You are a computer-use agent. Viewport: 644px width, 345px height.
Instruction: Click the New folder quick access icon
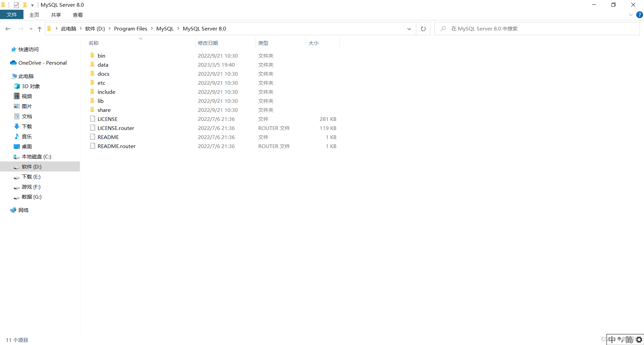[24, 5]
